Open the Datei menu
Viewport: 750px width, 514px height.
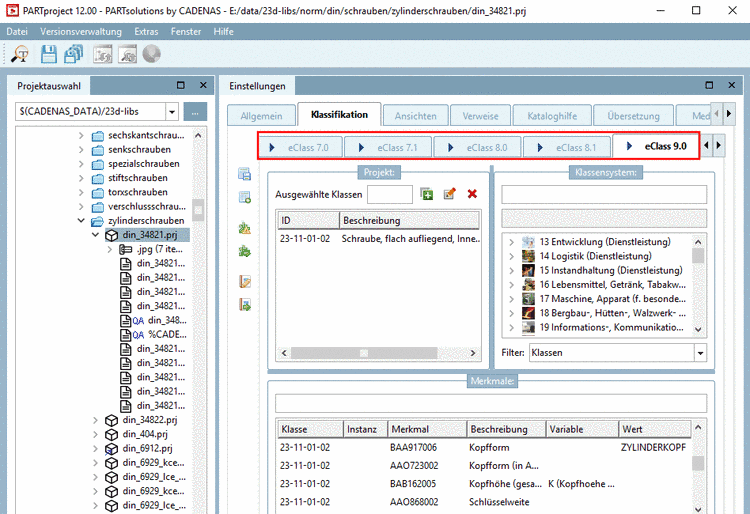pos(17,32)
